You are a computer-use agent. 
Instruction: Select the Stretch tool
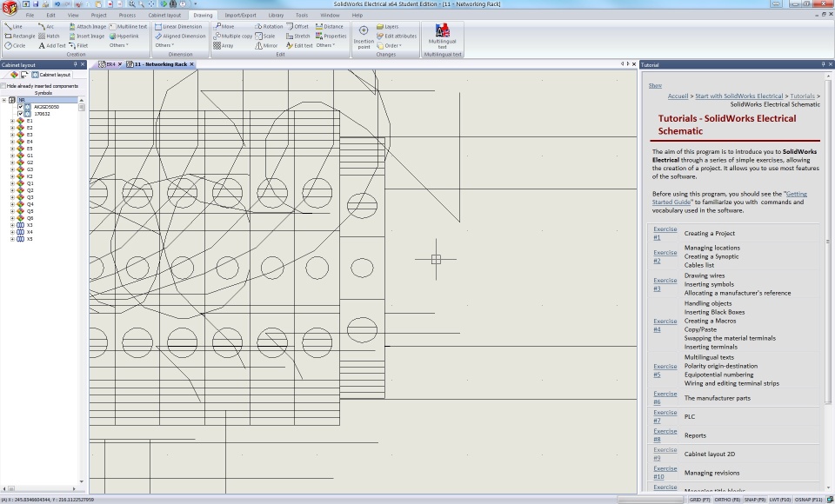pyautogui.click(x=297, y=36)
